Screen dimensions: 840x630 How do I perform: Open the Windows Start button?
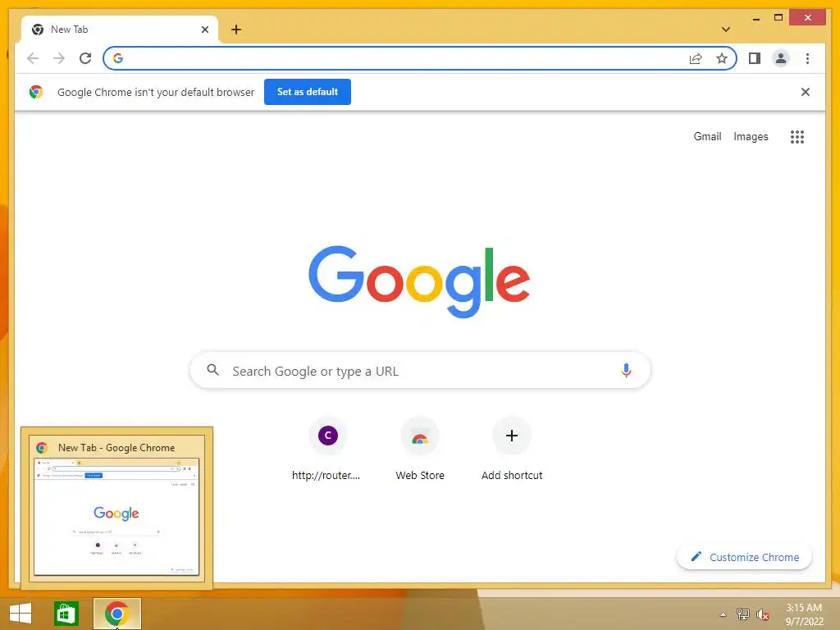pyautogui.click(x=21, y=614)
